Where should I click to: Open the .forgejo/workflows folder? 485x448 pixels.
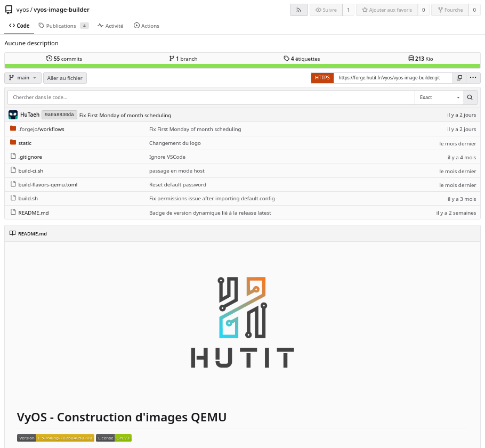41,129
